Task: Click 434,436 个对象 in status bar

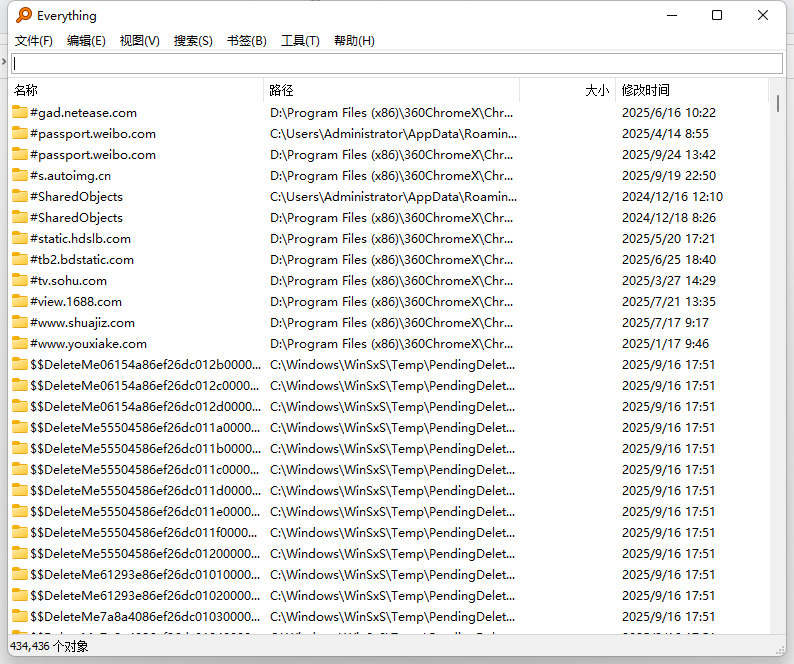Action: click(49, 646)
